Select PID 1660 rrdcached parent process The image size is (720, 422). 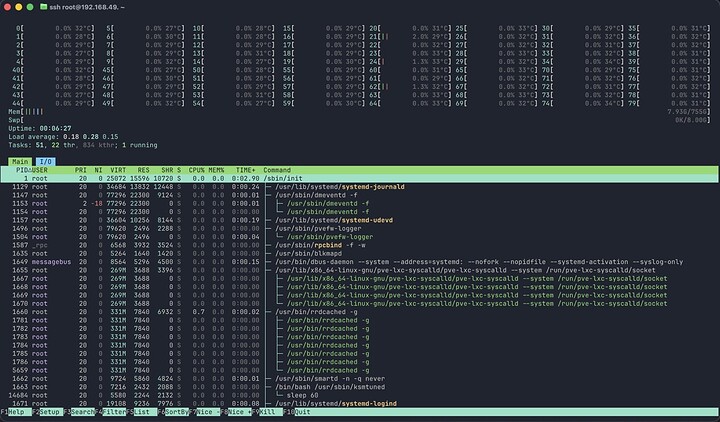[360, 312]
